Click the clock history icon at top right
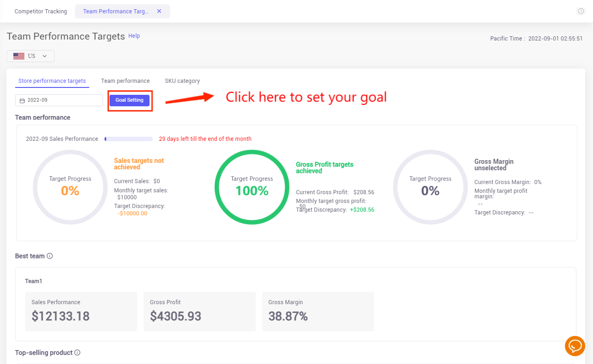 pyautogui.click(x=581, y=11)
